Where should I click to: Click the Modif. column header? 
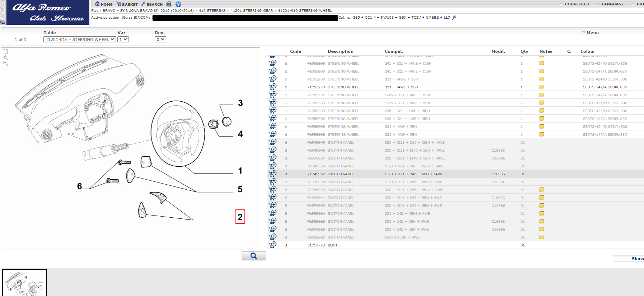click(x=498, y=51)
